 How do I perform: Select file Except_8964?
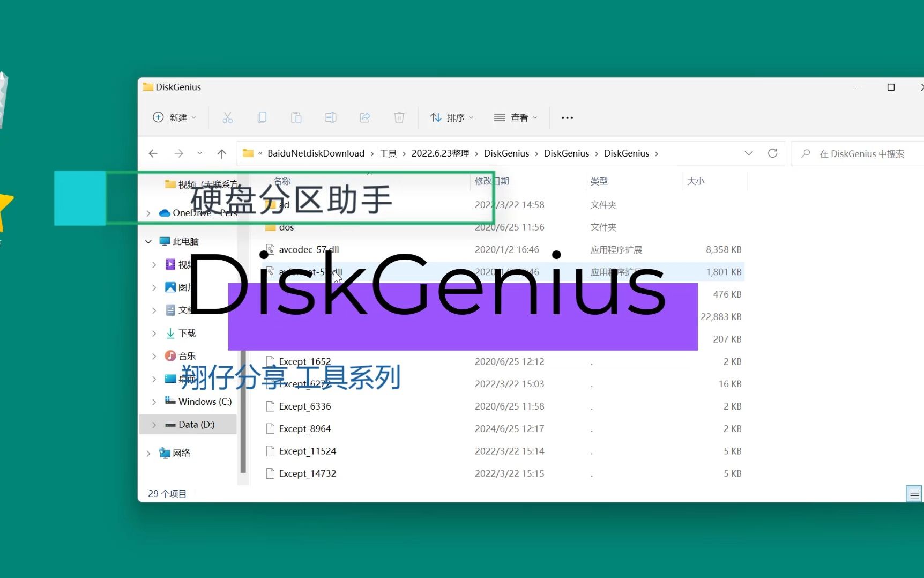tap(304, 429)
